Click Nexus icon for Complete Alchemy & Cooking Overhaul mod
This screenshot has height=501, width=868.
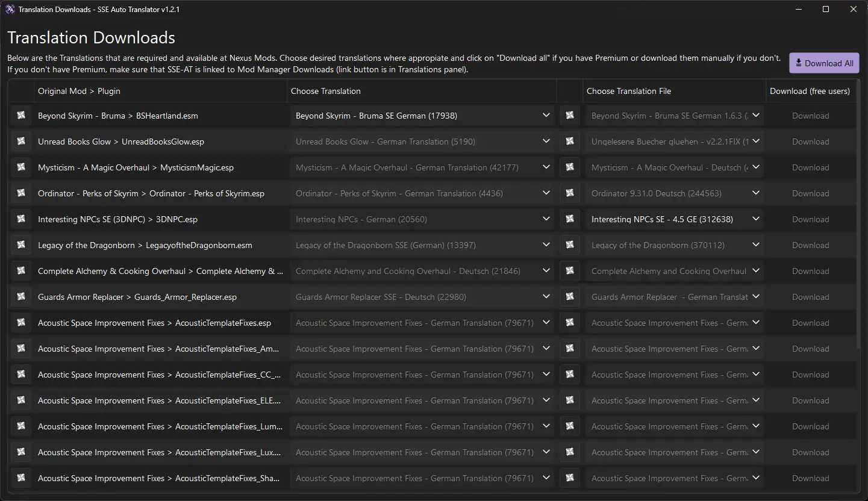[21, 271]
